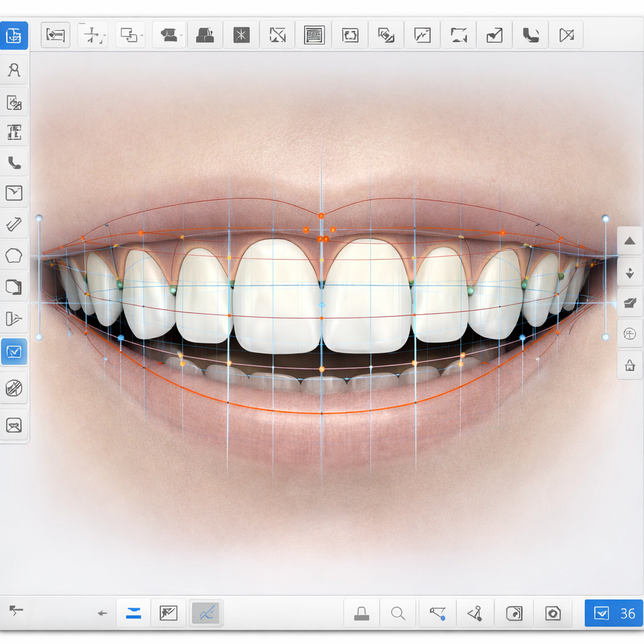The height and width of the screenshot is (644, 644).
Task: Enable the checkmark toolbar item in top bar
Action: pos(494,35)
